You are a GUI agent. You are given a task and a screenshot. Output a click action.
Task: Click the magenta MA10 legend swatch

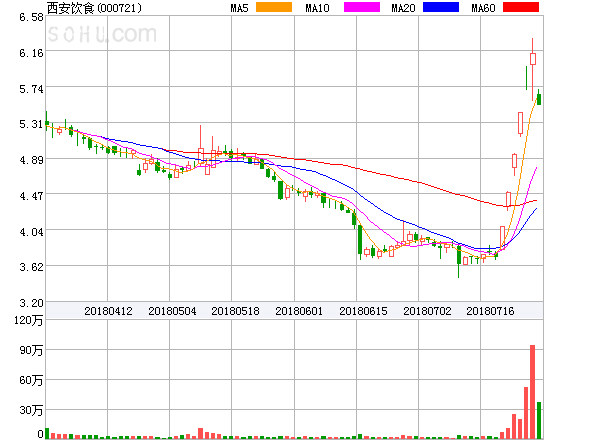click(x=362, y=7)
